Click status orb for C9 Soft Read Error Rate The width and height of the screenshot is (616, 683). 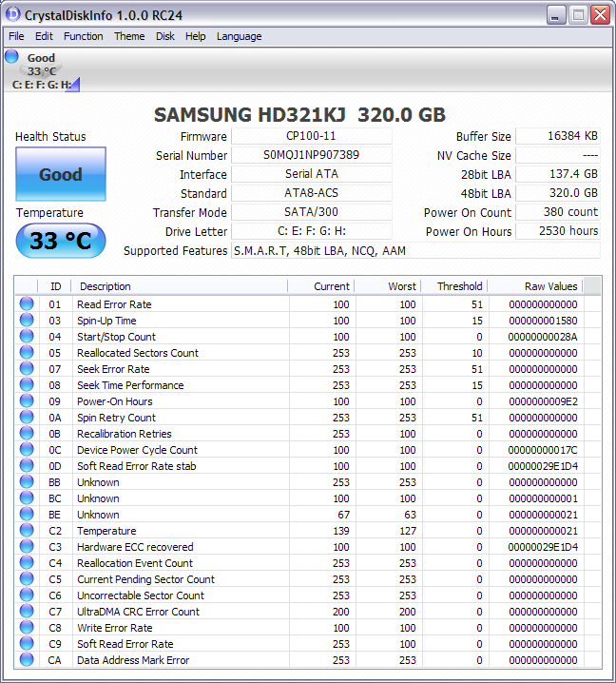click(27, 643)
